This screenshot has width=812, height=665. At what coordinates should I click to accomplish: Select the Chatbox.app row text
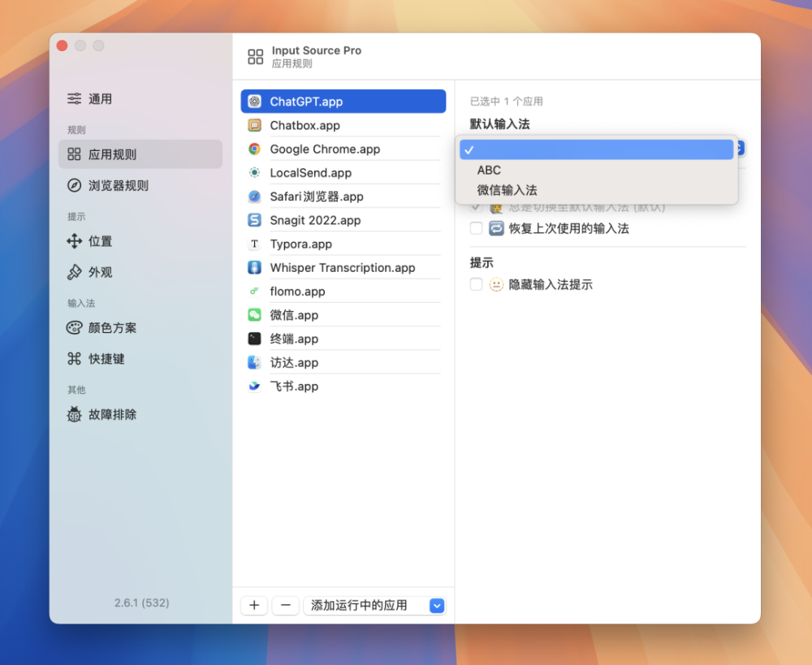(x=304, y=125)
